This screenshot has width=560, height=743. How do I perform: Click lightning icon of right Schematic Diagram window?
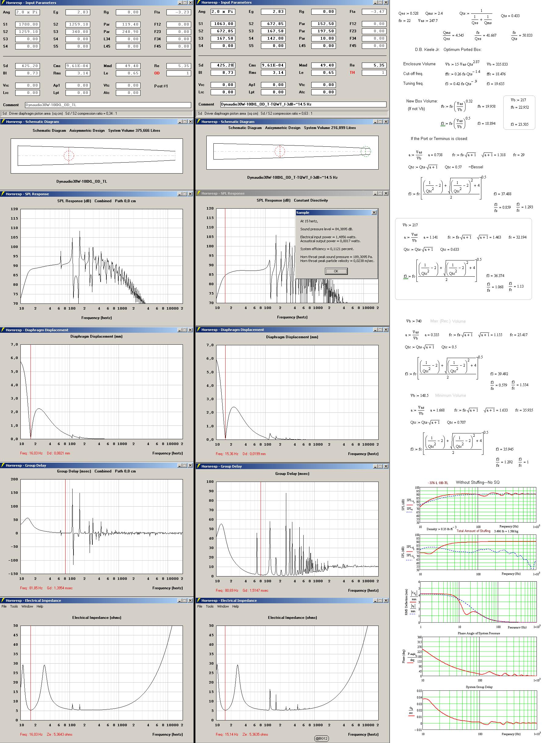click(x=198, y=122)
